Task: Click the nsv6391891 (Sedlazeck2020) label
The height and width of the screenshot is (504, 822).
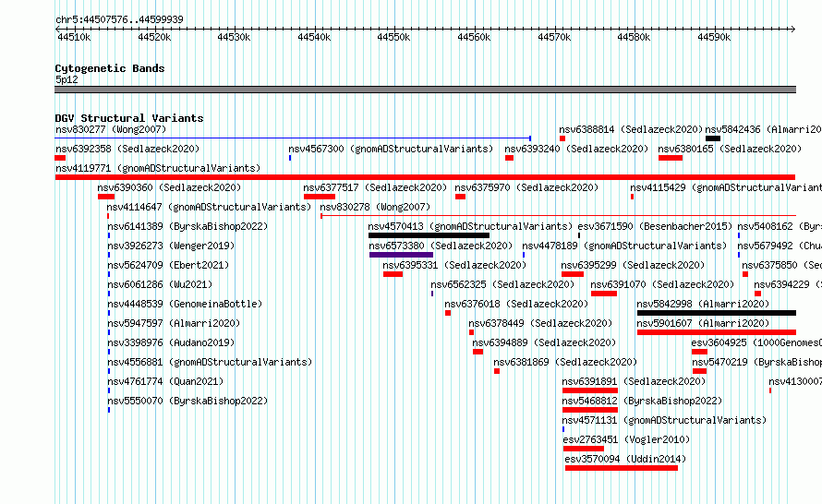Action: [634, 381]
